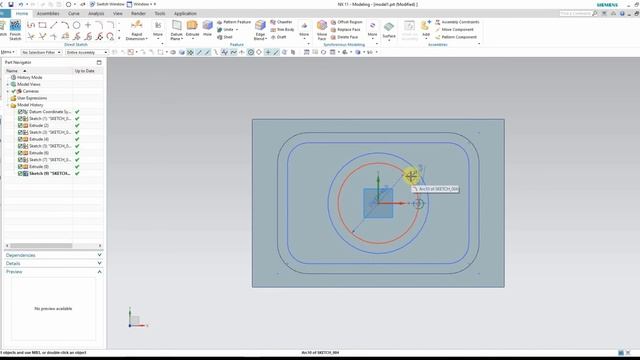
Task: Select User Expressions in Part Navigator
Action: [32, 98]
